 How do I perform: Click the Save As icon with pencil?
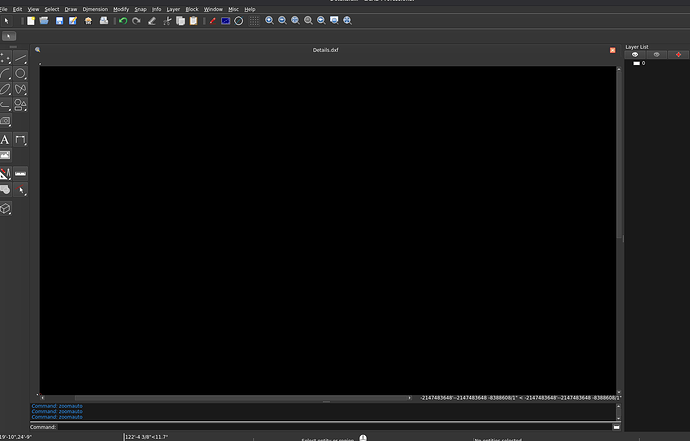tap(73, 21)
